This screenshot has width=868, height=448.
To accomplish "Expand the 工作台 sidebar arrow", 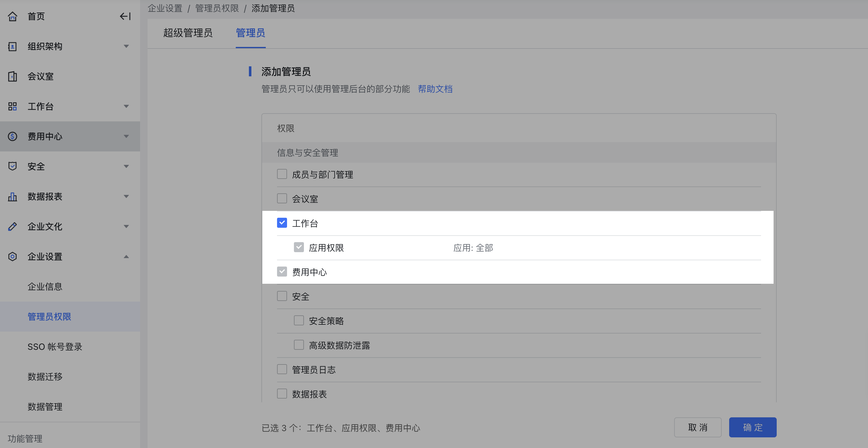I will [126, 106].
